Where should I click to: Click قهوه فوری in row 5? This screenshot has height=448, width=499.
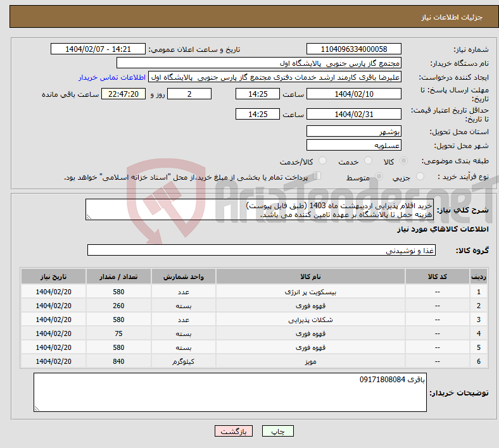pos(310,347)
